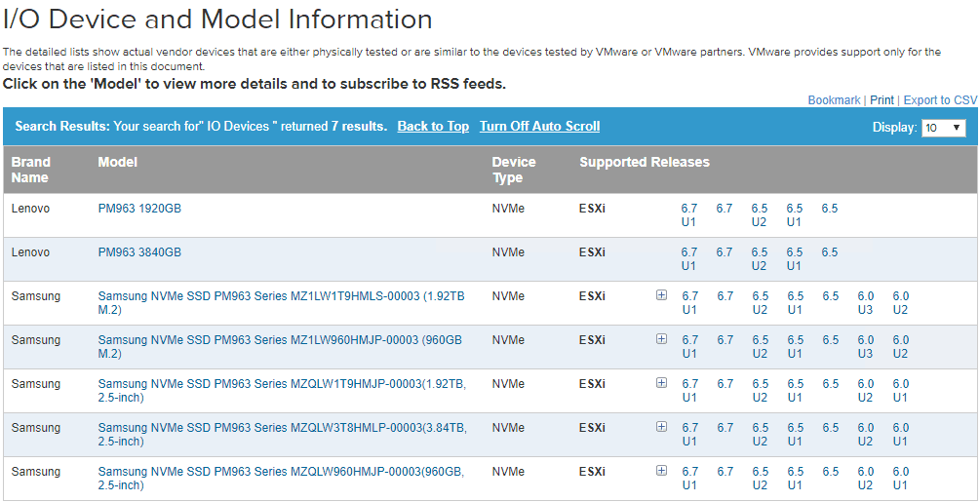Expand releases for MZQLW1T9HMJP-00003 row
This screenshot has width=980, height=502.
tap(662, 383)
